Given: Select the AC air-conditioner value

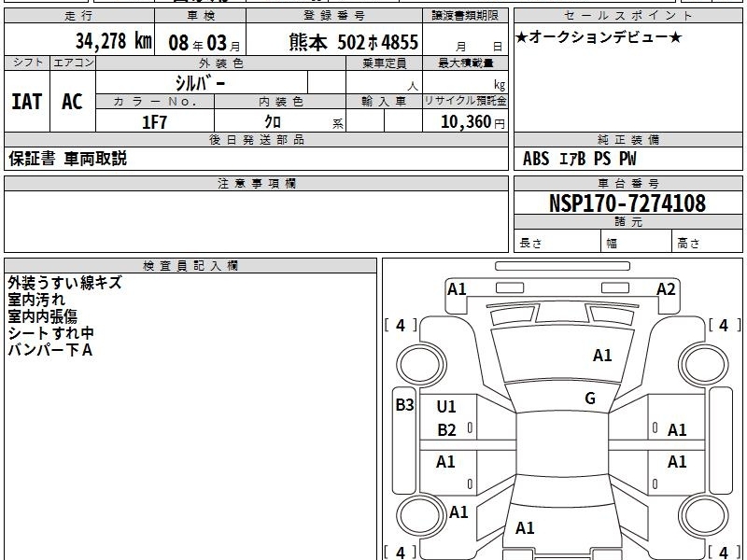Looking at the screenshot, I should pyautogui.click(x=73, y=102).
